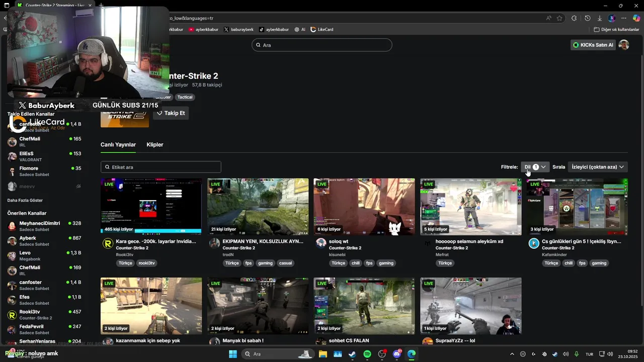
Task: Open Spotify from taskbar
Action: 367,354
